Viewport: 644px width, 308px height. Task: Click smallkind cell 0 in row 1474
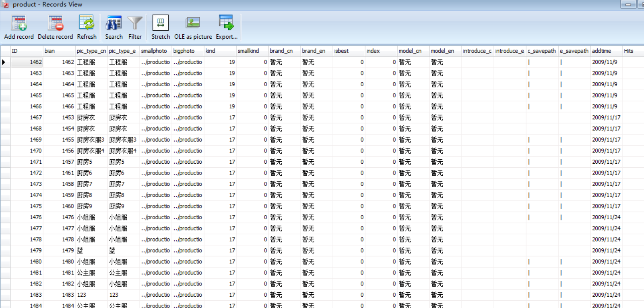pyautogui.click(x=252, y=195)
